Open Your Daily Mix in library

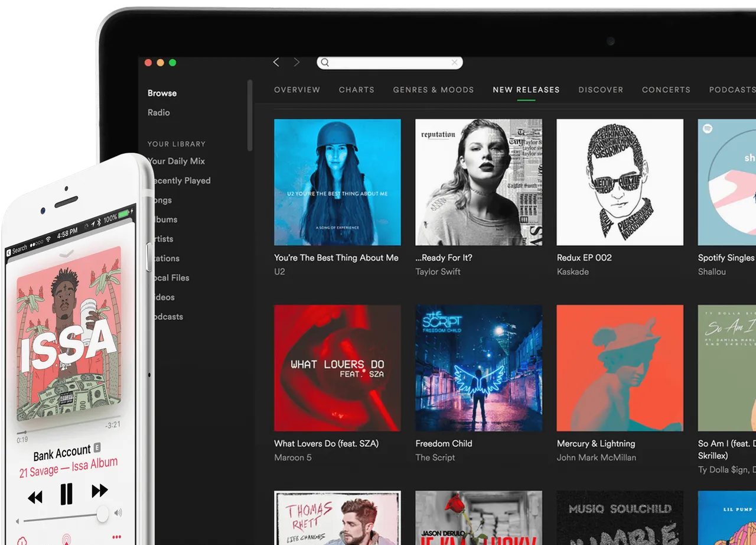tap(176, 161)
